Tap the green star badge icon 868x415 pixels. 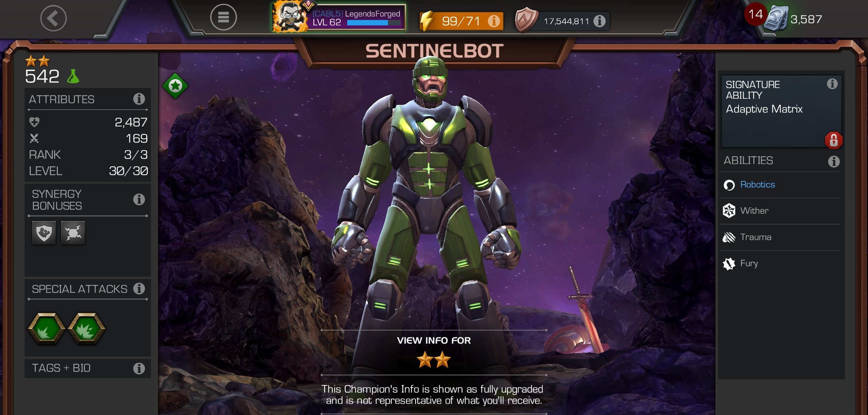pos(176,86)
